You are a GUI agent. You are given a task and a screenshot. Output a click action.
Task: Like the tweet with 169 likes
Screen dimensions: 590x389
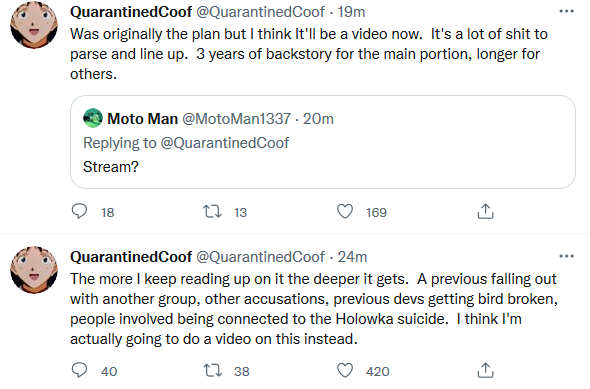[x=345, y=211]
